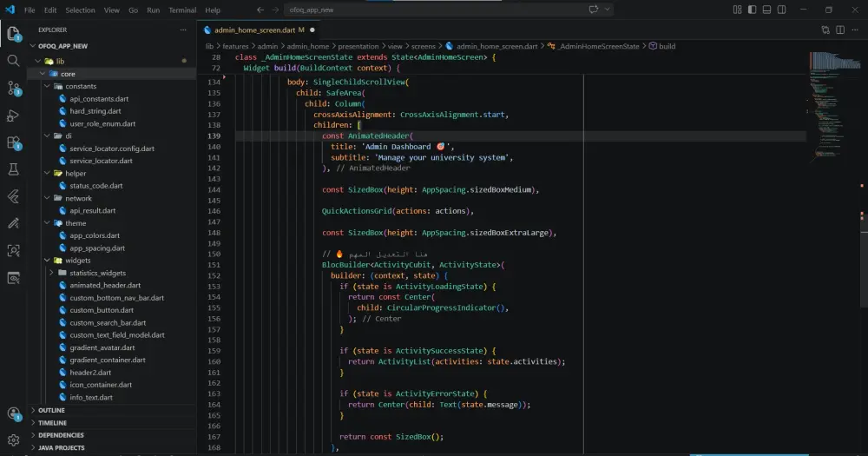Open the Terminal menu
The height and width of the screenshot is (456, 868).
(182, 10)
